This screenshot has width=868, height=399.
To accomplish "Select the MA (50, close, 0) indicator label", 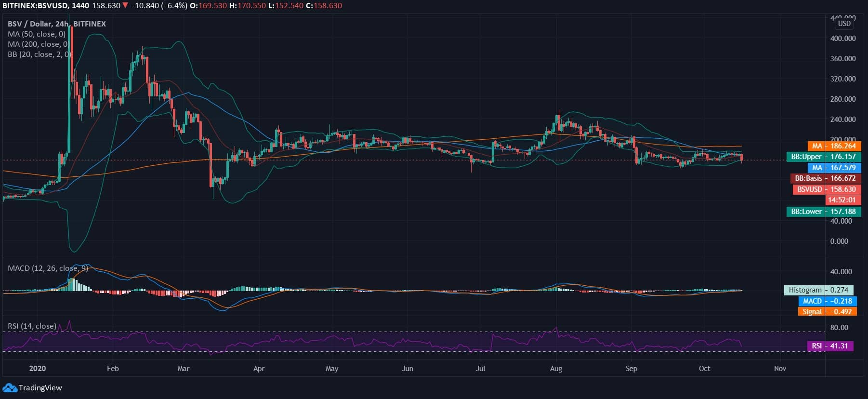I will click(37, 34).
